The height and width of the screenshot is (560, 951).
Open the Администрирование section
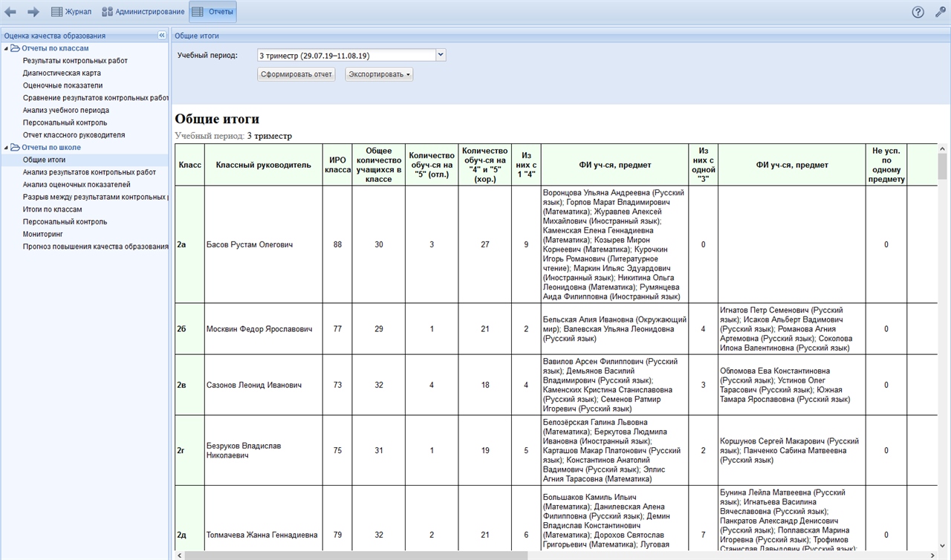[x=143, y=12]
